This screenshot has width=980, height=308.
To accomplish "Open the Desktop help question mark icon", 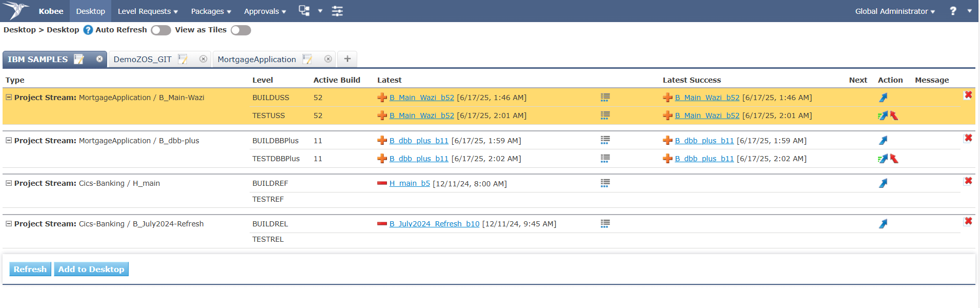I will 88,30.
